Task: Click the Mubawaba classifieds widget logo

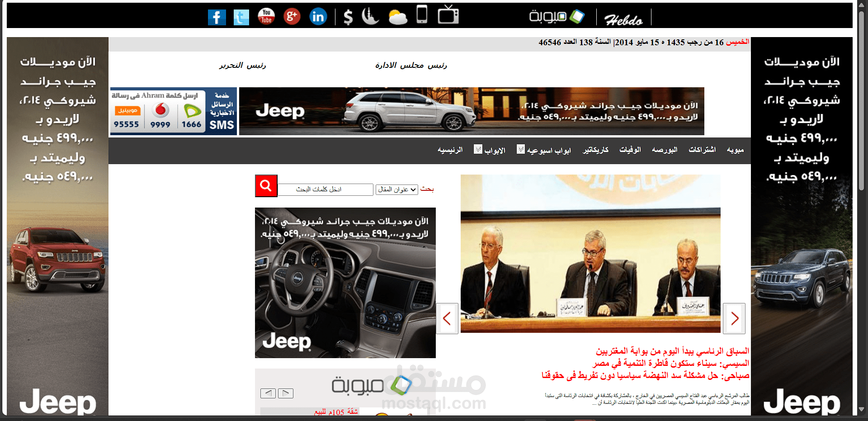Action: (x=372, y=385)
